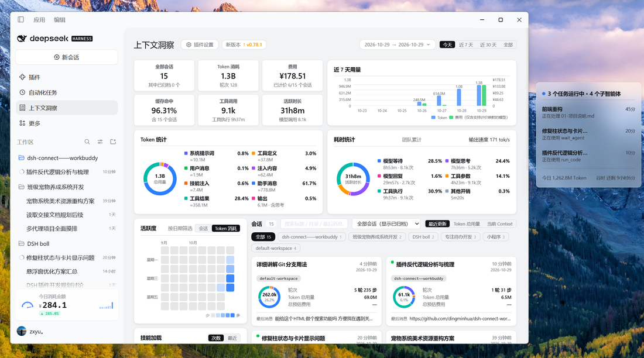Filter sessions by default-workspace chip
Image resolution: width=644 pixels, height=358 pixels.
[x=276, y=248]
